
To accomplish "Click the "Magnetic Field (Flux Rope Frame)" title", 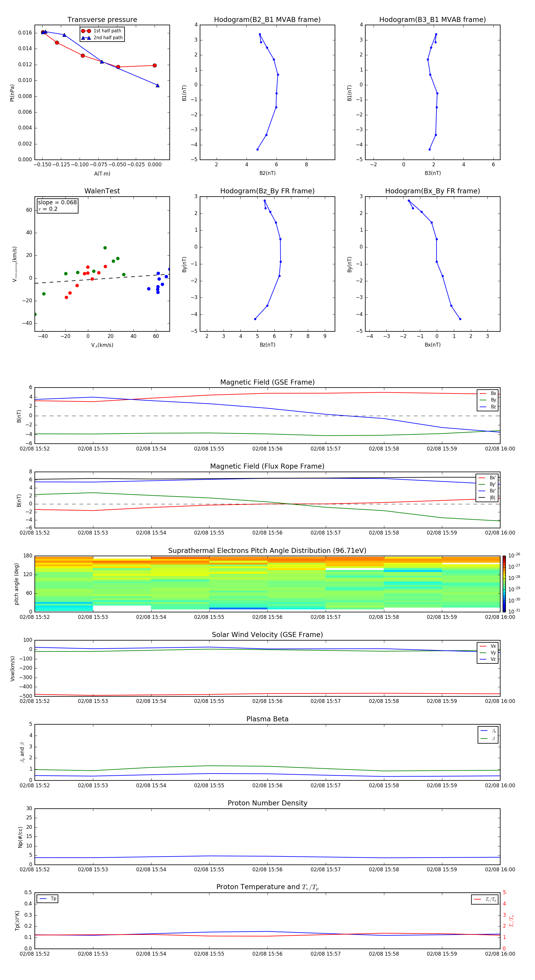I will (x=267, y=467).
